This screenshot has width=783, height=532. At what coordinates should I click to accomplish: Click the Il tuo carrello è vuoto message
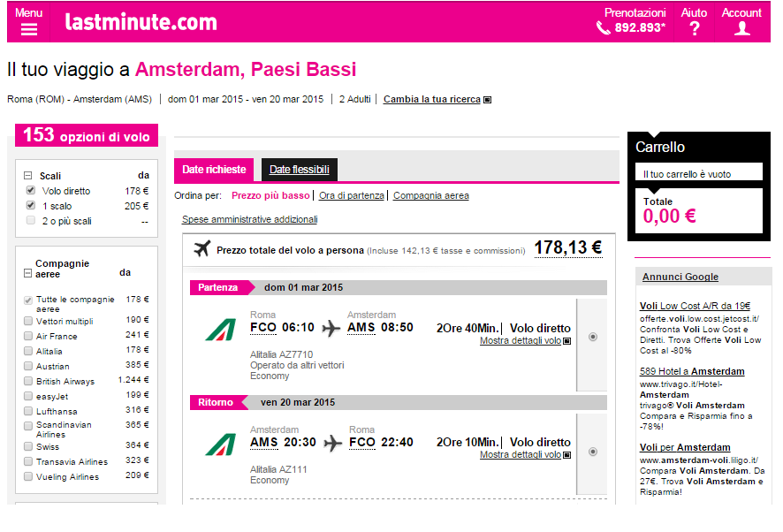pos(688,174)
